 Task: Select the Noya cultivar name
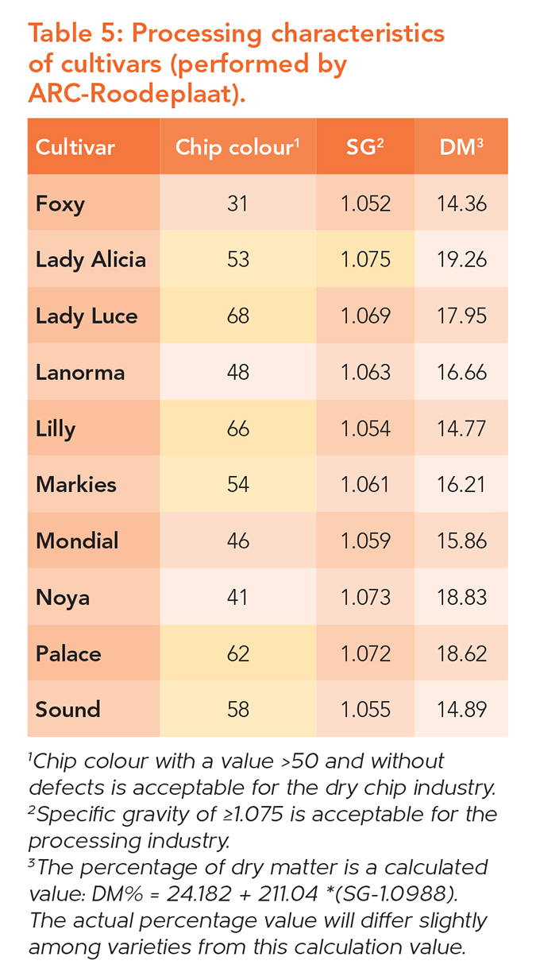[62, 598]
